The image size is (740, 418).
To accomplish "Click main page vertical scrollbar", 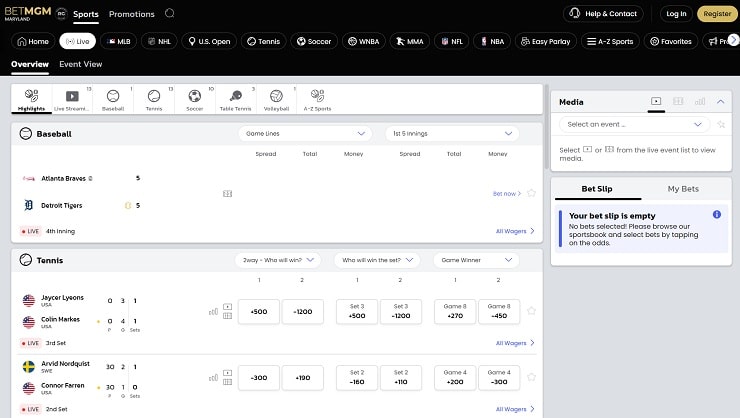I will click(547, 127).
